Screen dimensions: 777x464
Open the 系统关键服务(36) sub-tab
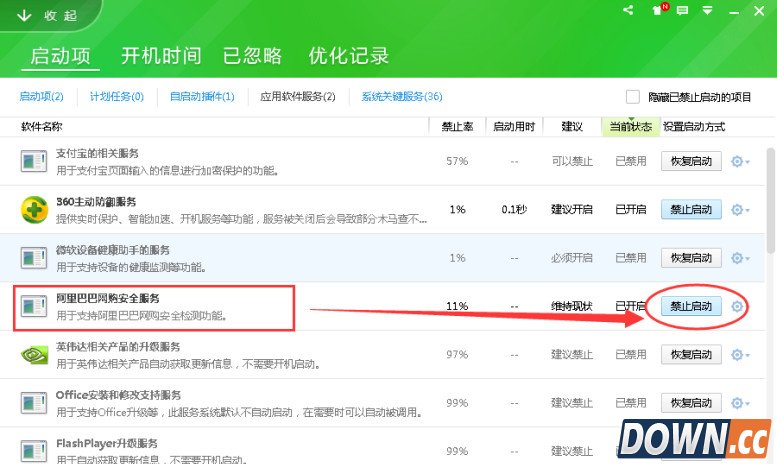click(402, 97)
